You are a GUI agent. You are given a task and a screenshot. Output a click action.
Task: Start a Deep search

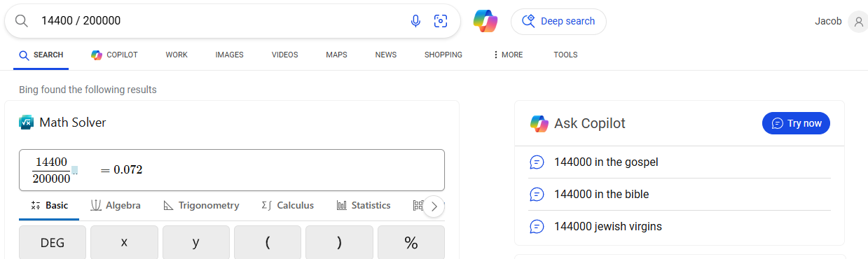(x=558, y=22)
